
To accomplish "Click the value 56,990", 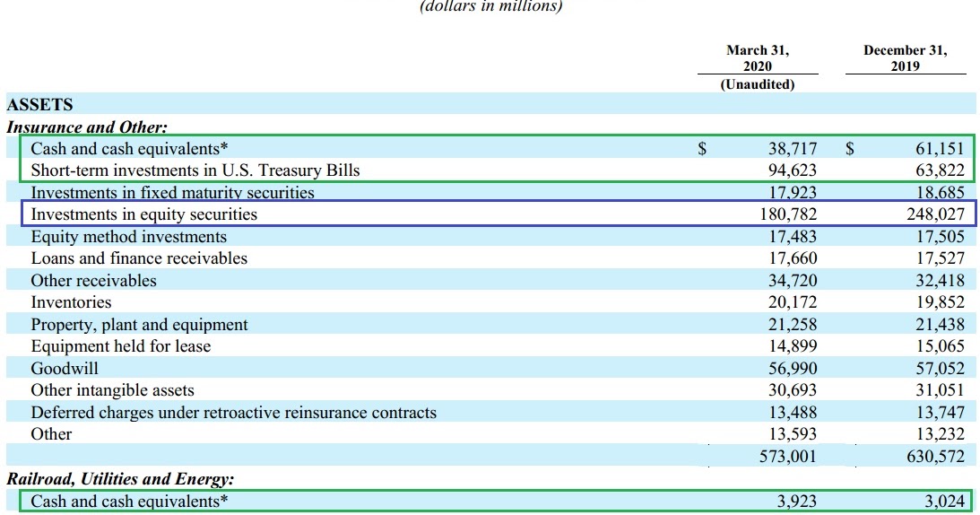I will [x=793, y=368].
